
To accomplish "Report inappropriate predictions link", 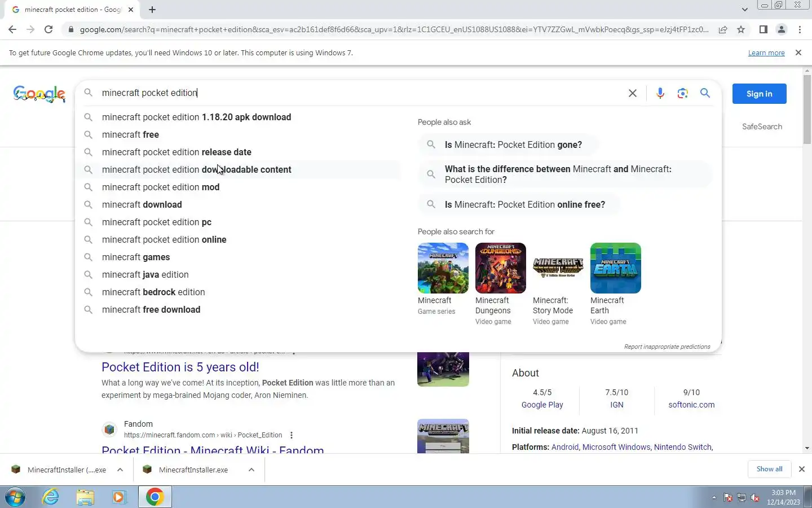I will [667, 347].
